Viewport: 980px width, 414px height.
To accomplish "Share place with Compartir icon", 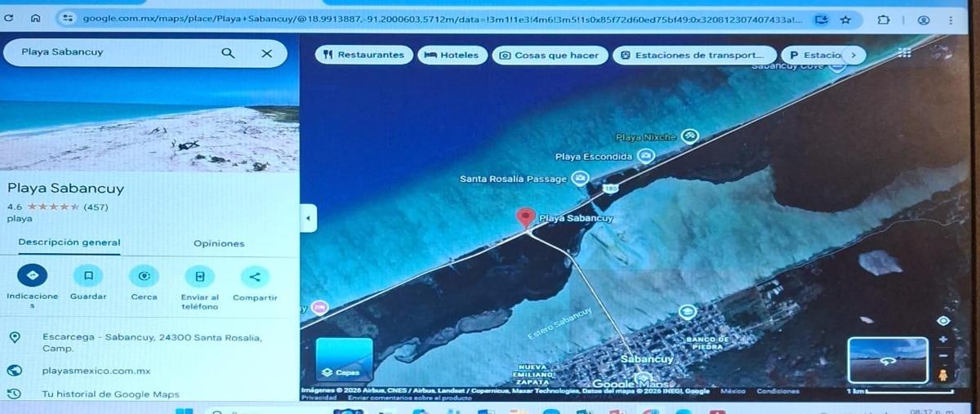I will pos(255,276).
